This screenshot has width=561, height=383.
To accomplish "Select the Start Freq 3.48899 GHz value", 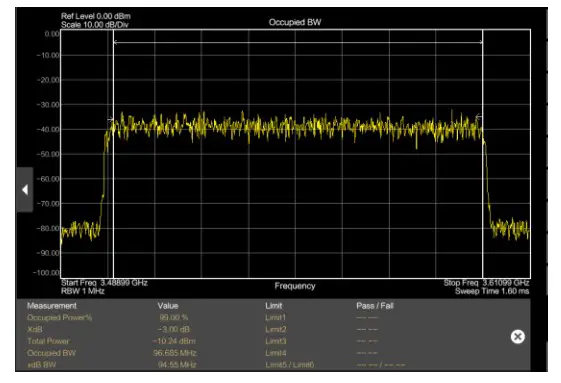I will [x=104, y=283].
